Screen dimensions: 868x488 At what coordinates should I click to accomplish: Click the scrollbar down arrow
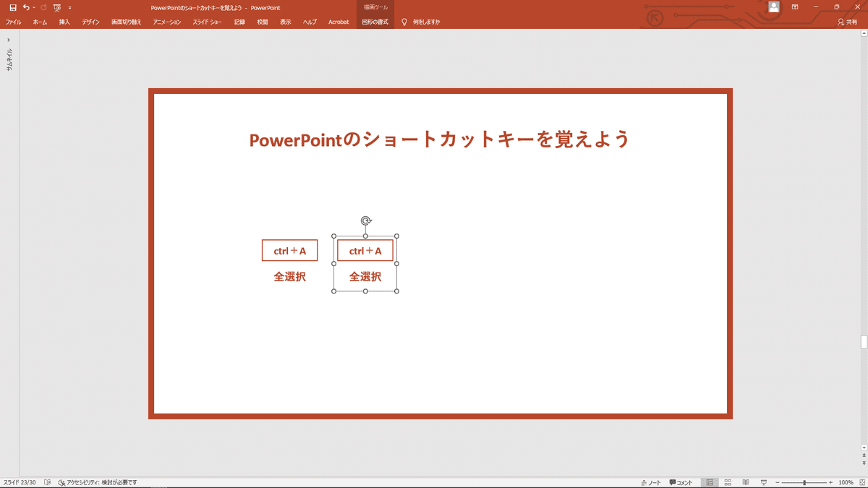(x=864, y=448)
